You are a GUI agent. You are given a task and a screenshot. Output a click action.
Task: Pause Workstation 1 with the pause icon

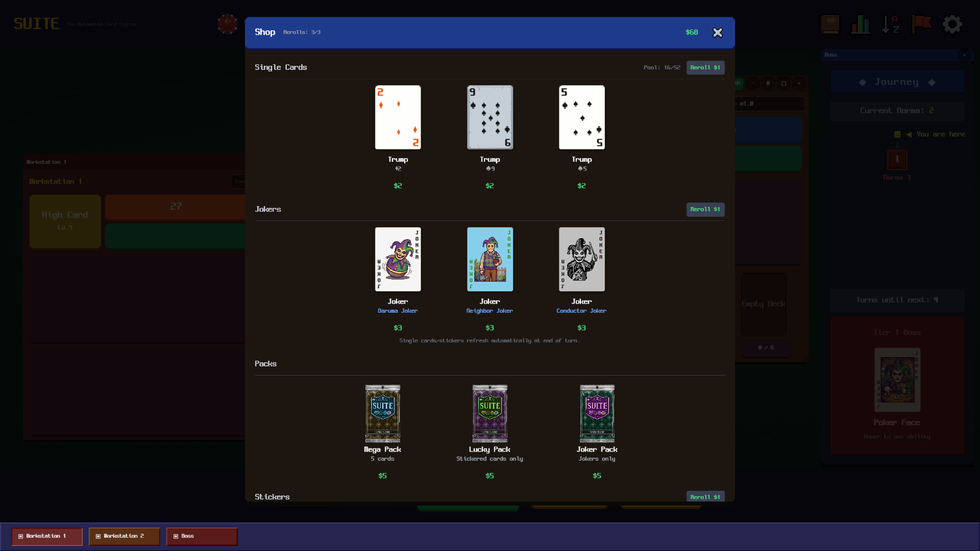(x=769, y=83)
